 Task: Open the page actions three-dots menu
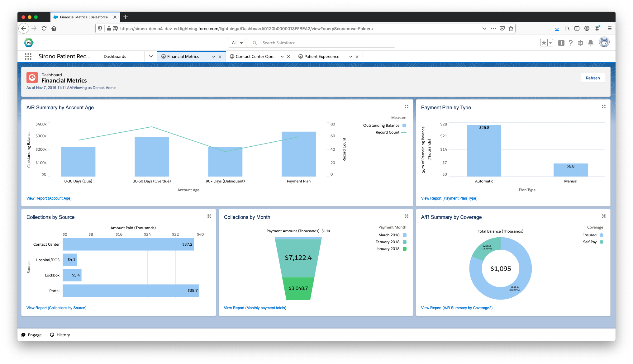coord(493,28)
